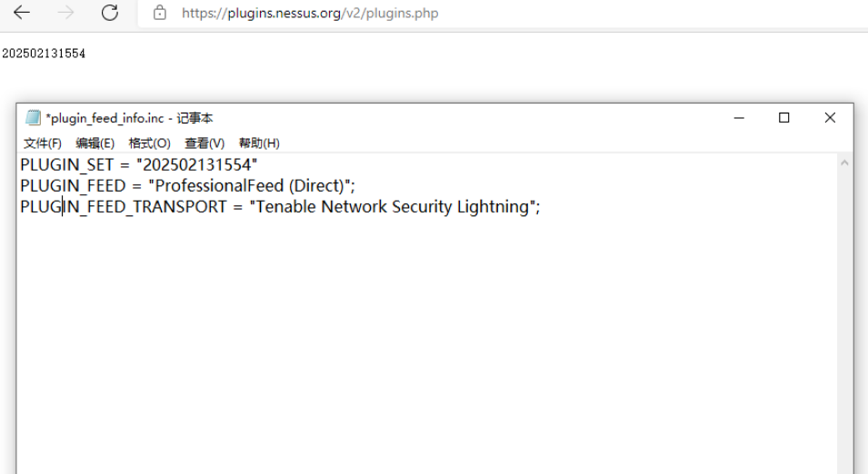Show the 查看(V) menu
Image resolution: width=868 pixels, height=474 pixels.
click(204, 143)
